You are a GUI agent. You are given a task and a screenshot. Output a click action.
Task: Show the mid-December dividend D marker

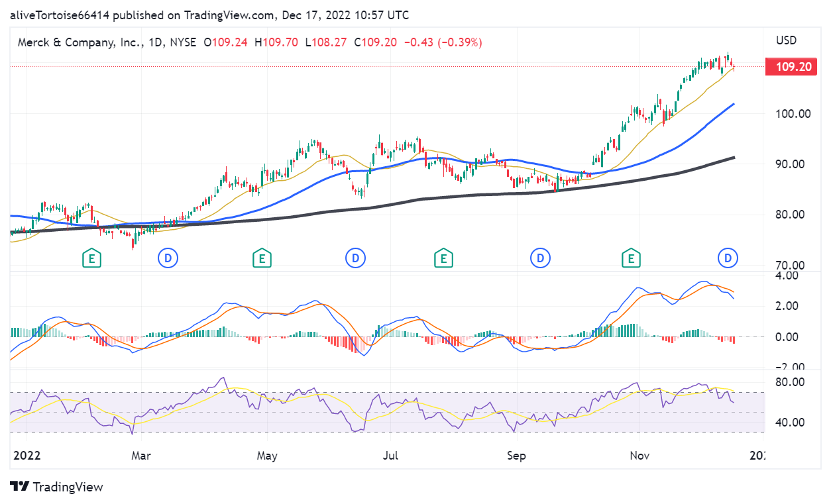[x=728, y=258]
